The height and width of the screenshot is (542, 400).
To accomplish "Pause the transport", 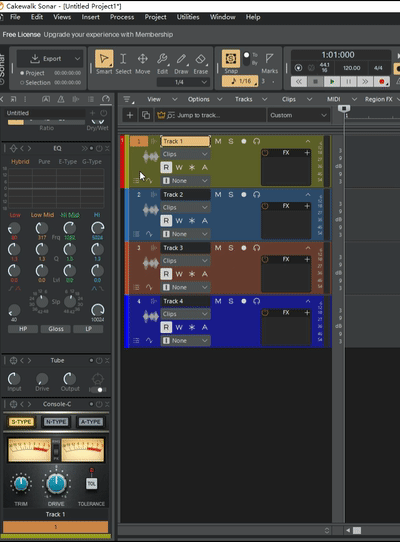I will tap(348, 82).
